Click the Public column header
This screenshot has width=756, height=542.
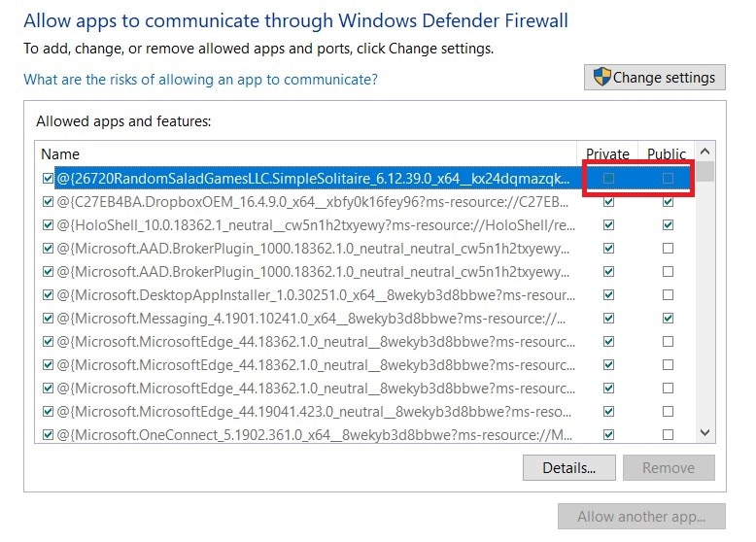666,153
